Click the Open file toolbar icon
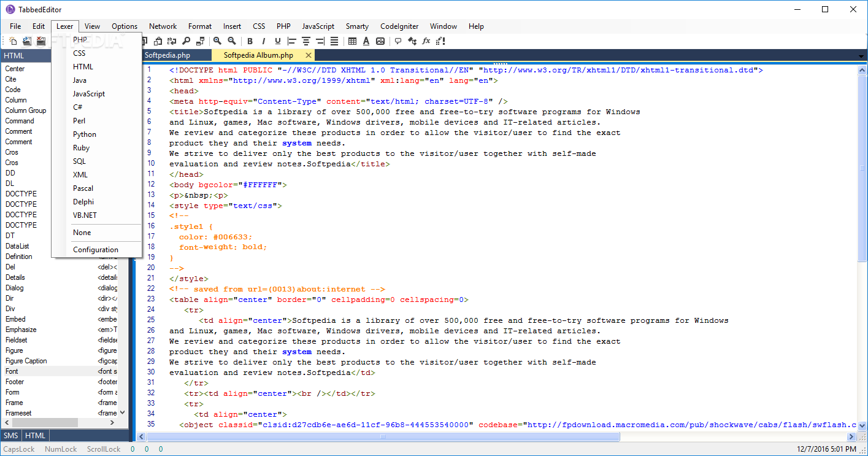This screenshot has width=868, height=456. [27, 41]
